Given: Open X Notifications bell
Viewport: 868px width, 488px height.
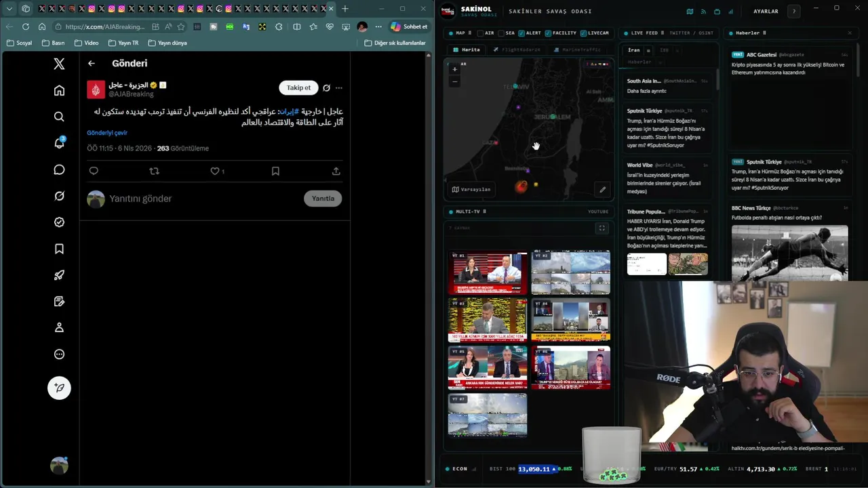Looking at the screenshot, I should 59,143.
